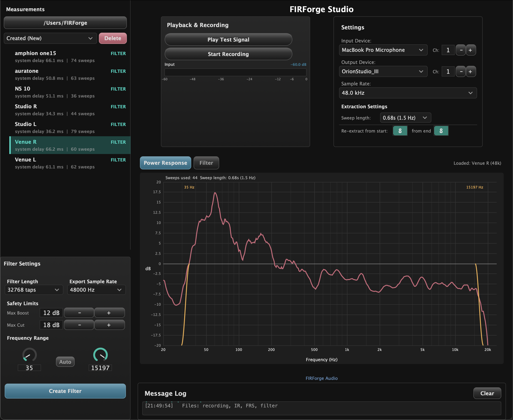Image resolution: width=513 pixels, height=420 pixels.
Task: Click the Re-extract from start value field
Action: coord(400,131)
